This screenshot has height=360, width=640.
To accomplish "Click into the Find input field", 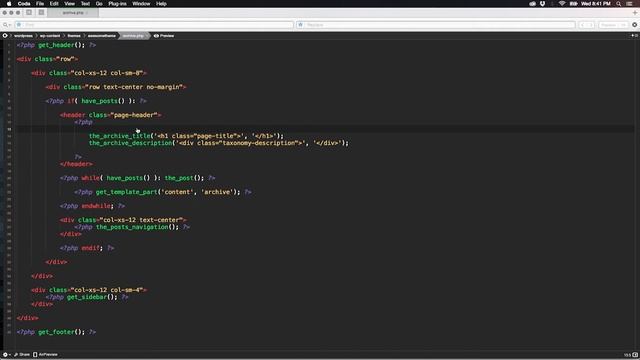I will click(154, 25).
